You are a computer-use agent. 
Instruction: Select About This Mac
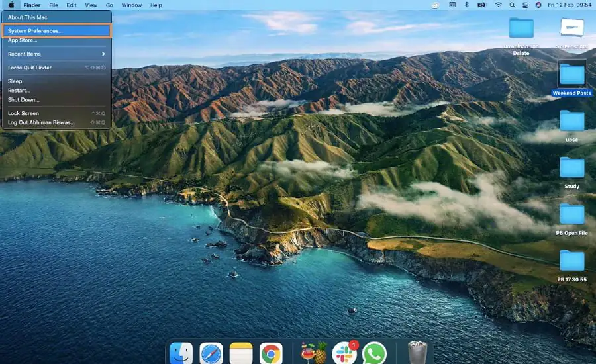pos(27,17)
